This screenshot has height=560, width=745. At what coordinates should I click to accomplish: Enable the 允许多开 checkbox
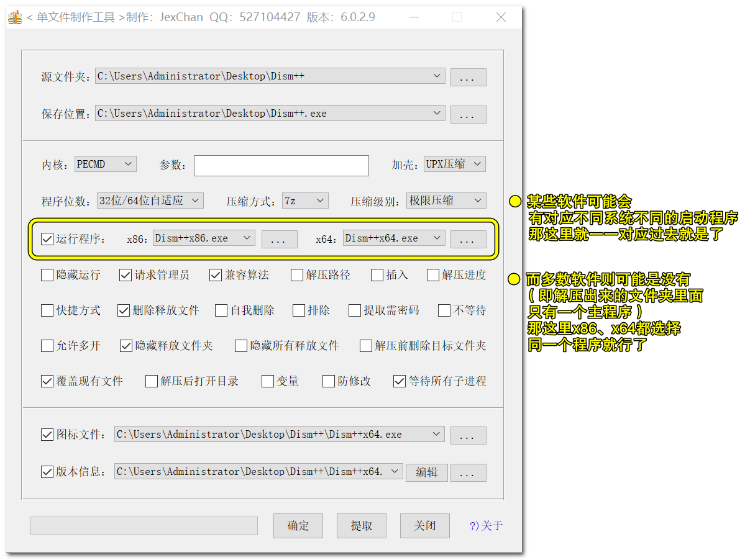tap(47, 346)
